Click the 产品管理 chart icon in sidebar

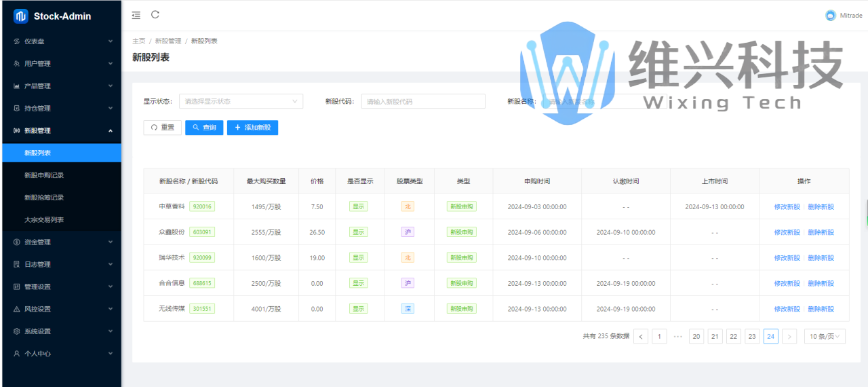17,86
